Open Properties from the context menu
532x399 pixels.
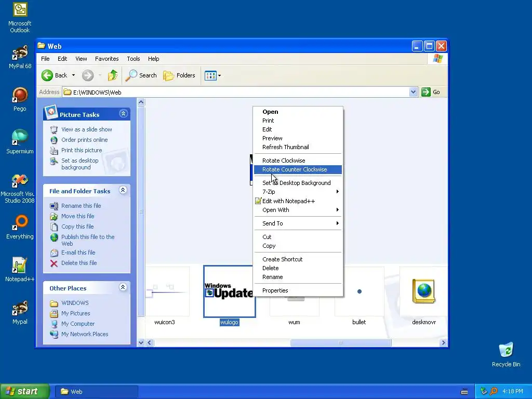298,290
